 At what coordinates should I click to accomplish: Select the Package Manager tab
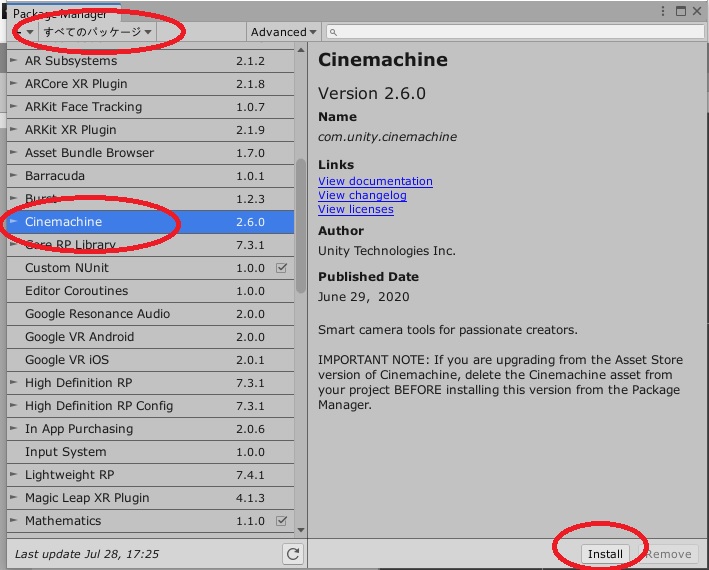coord(63,14)
